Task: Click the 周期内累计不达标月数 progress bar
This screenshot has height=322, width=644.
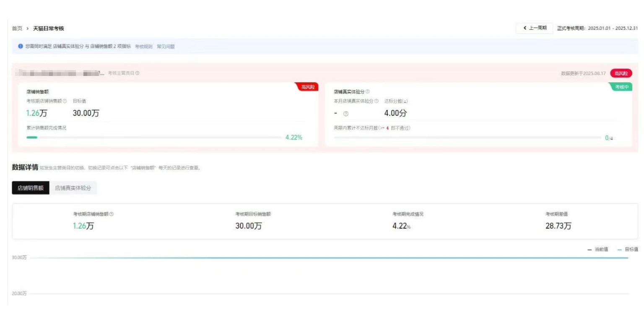Action: (467, 137)
